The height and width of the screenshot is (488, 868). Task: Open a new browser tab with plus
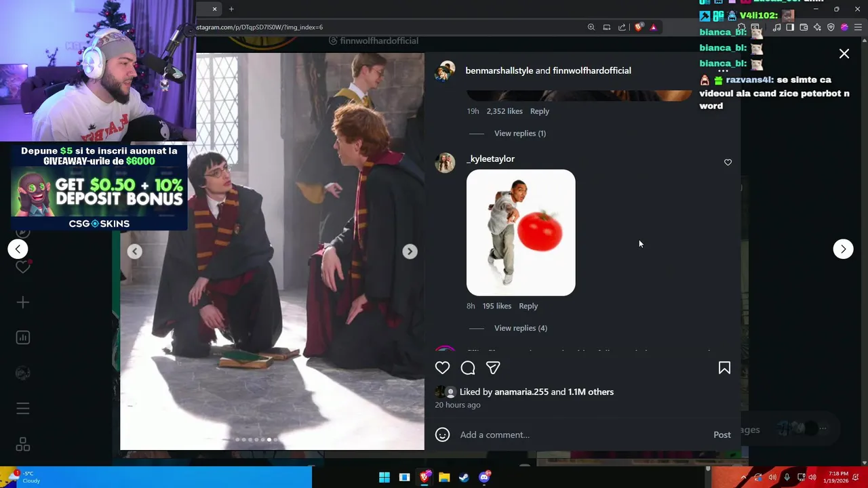[x=231, y=9]
